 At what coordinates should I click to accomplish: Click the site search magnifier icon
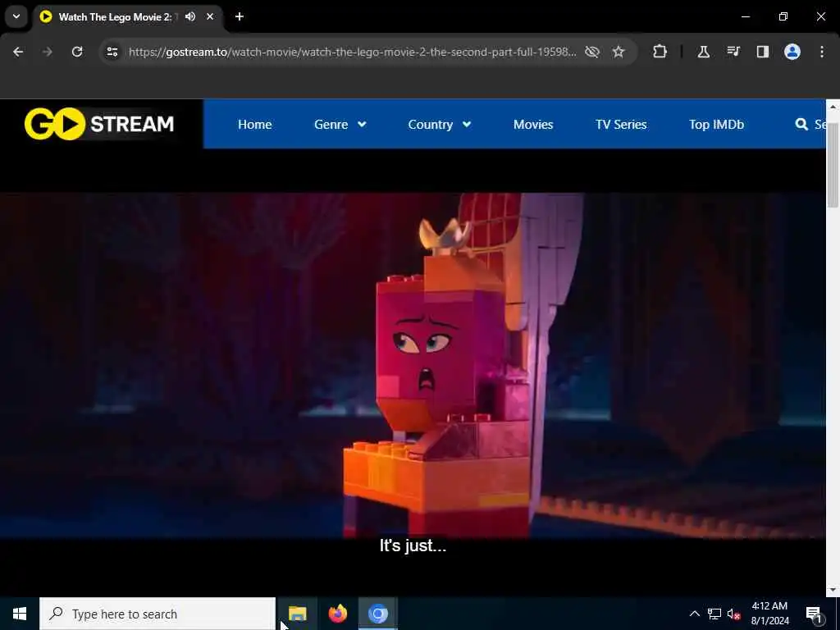coord(801,125)
